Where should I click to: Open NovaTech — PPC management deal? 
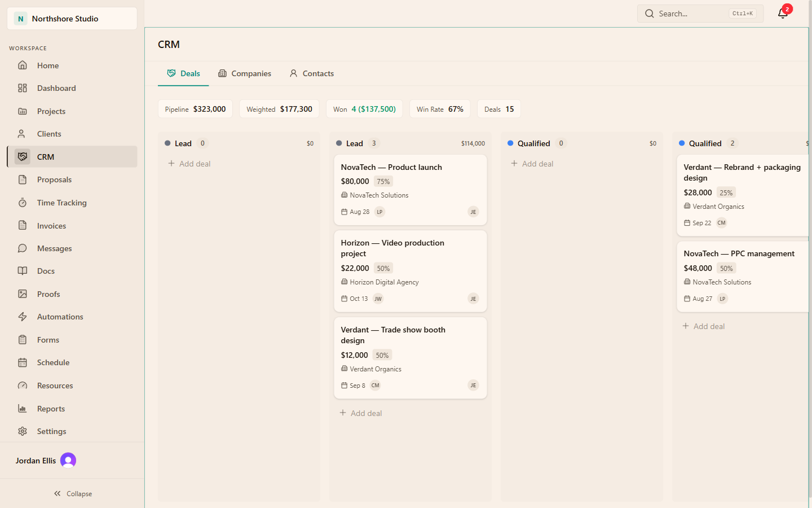[x=743, y=277]
